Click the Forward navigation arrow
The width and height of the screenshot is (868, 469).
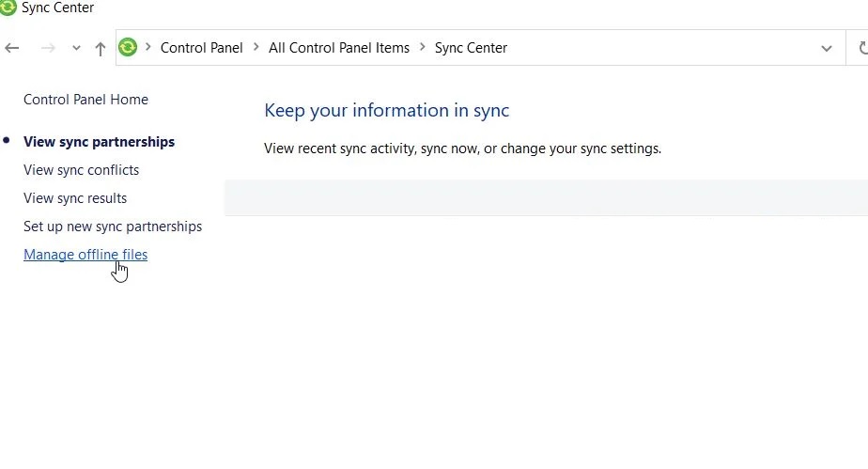point(48,48)
